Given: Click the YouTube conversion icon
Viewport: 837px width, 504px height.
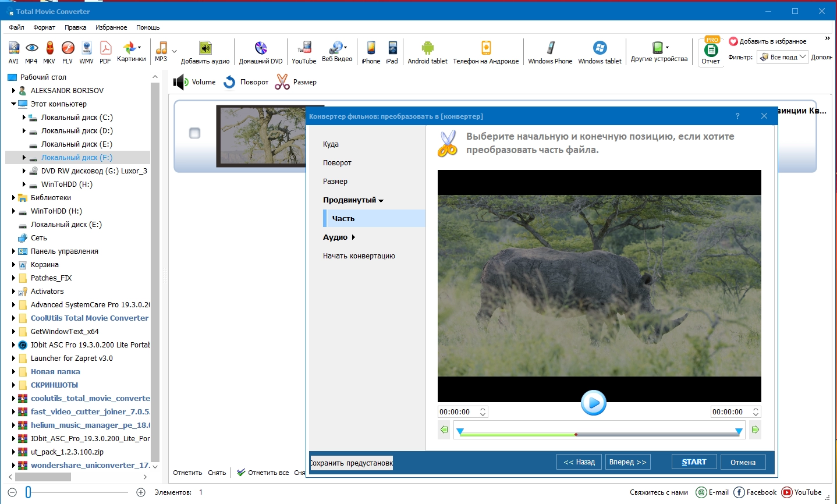Looking at the screenshot, I should coord(304,52).
